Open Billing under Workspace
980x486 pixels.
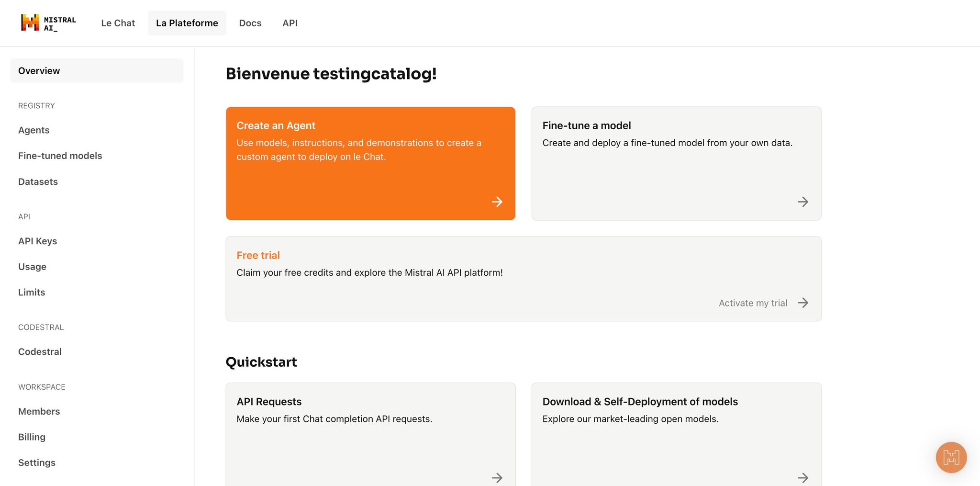32,437
